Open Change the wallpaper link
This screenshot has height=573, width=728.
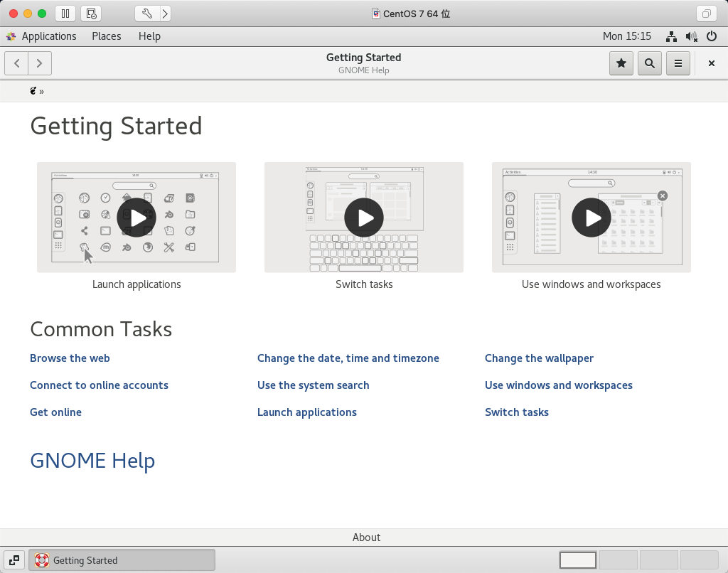coord(539,358)
